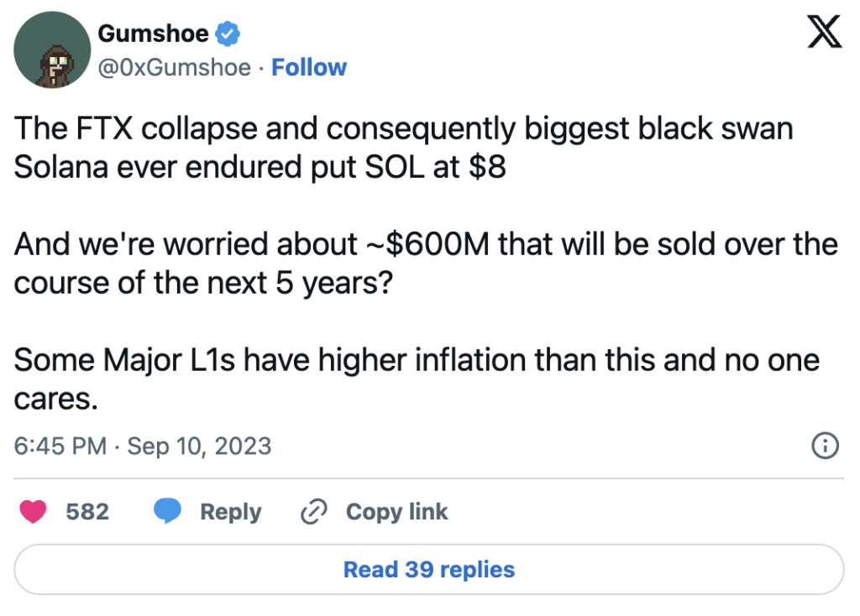This screenshot has height=616, width=860.
Task: Click the blue reply speech bubble icon
Action: click(x=167, y=511)
